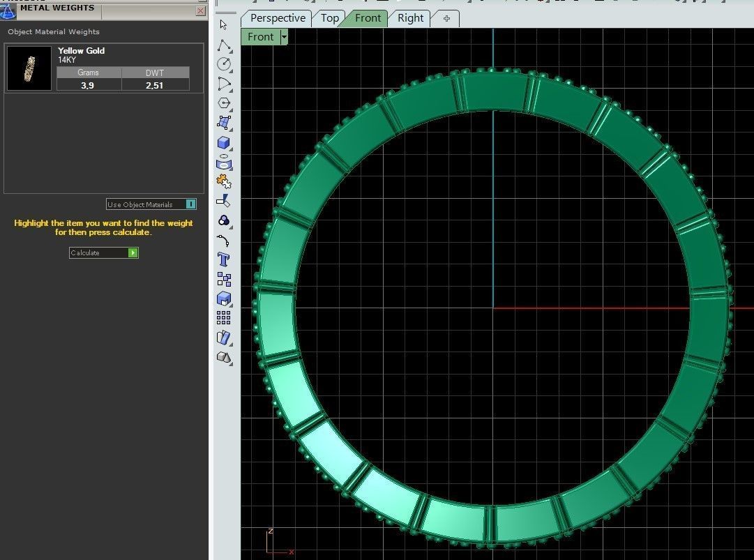Select the pointer arrow tool
754x560 pixels.
click(223, 24)
